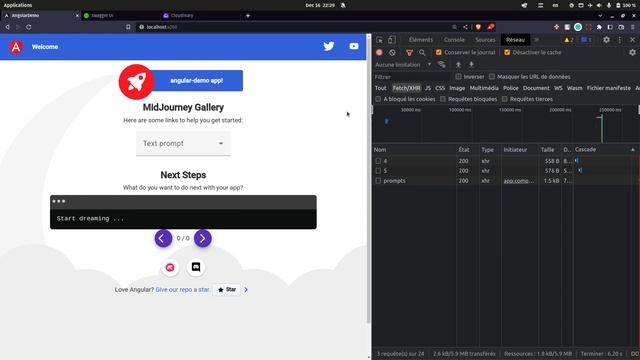Open the DevTools three-dot customize menu
Image resolution: width=640 pixels, height=360 pixels.
point(620,40)
